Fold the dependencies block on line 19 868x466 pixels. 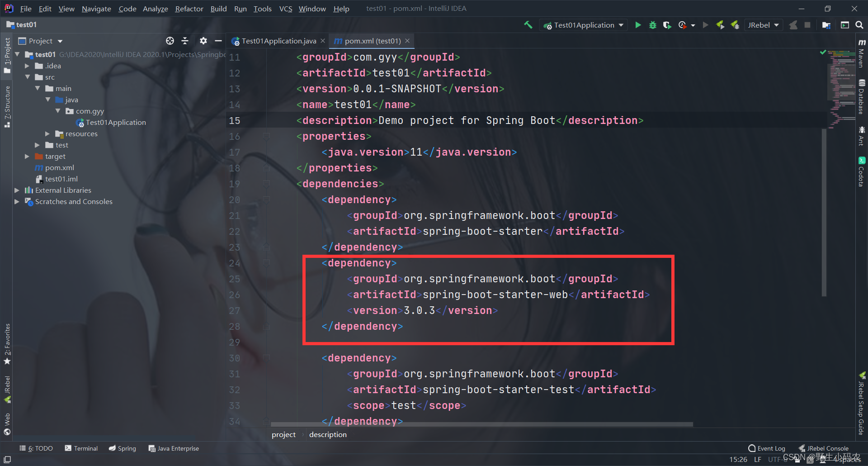266,184
